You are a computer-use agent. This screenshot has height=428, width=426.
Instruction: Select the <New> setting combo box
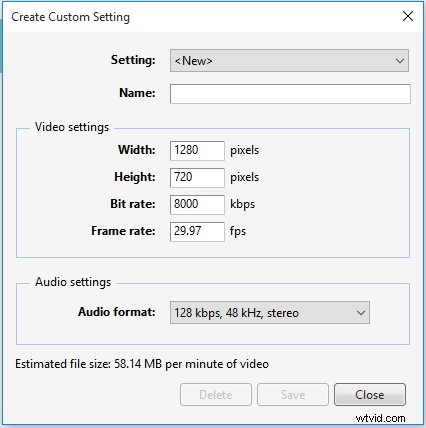point(289,61)
